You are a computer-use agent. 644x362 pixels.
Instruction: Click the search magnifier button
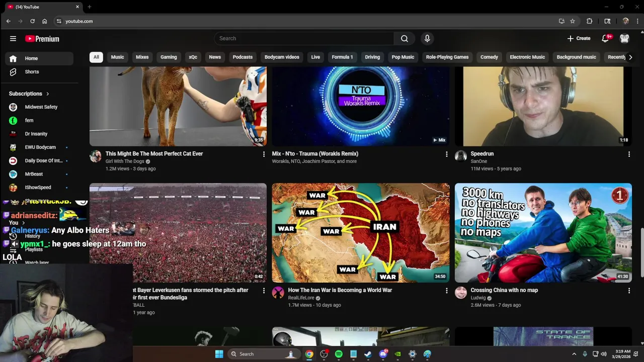click(x=405, y=38)
